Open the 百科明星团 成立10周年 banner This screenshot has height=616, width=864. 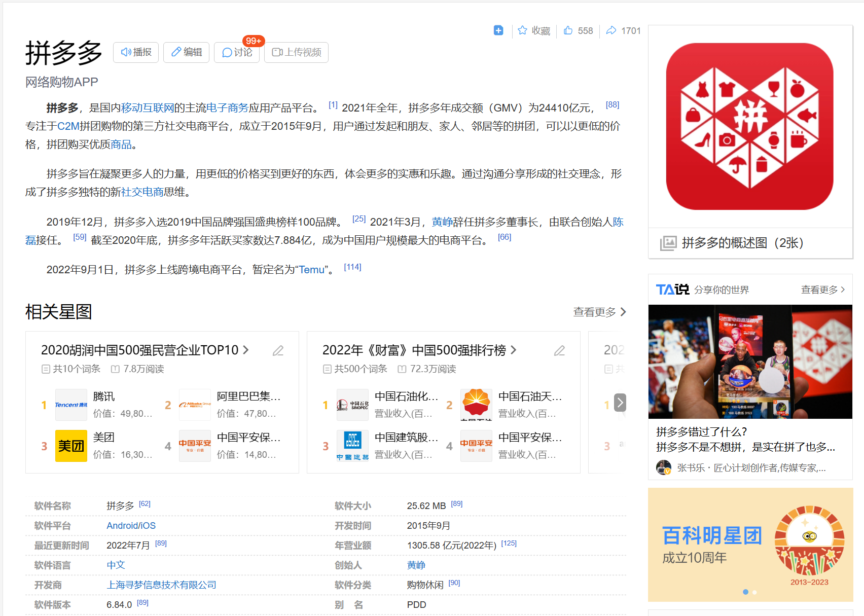point(750,545)
